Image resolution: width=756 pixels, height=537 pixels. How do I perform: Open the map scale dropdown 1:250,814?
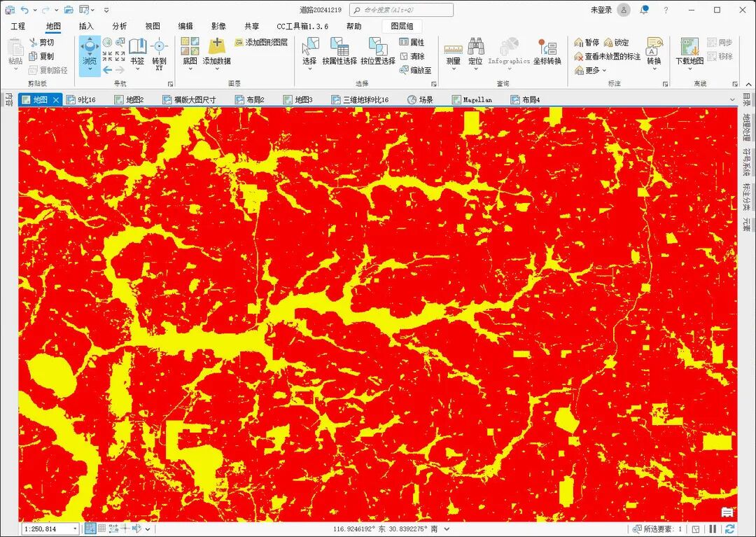pos(75,529)
